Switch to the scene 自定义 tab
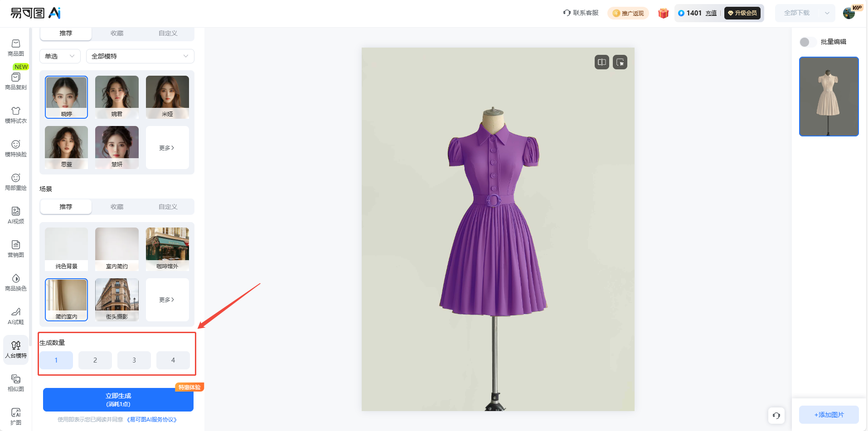 [168, 207]
